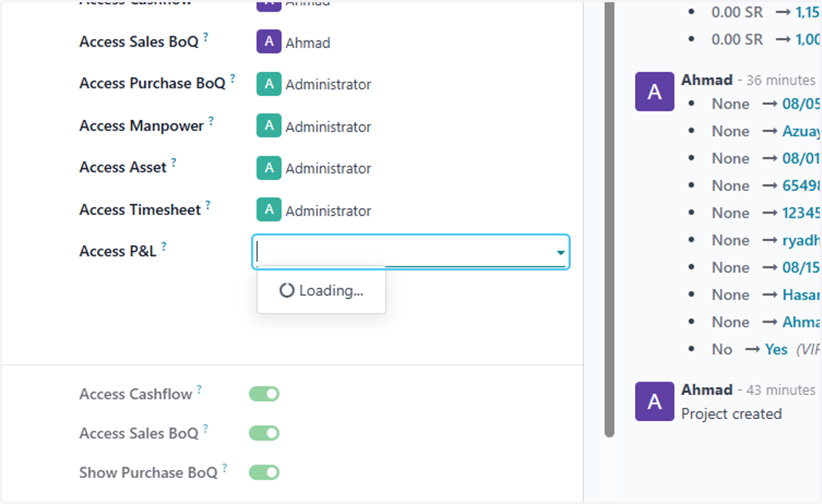
Task: Toggle the Access Sales BoQ switch
Action: (264, 433)
